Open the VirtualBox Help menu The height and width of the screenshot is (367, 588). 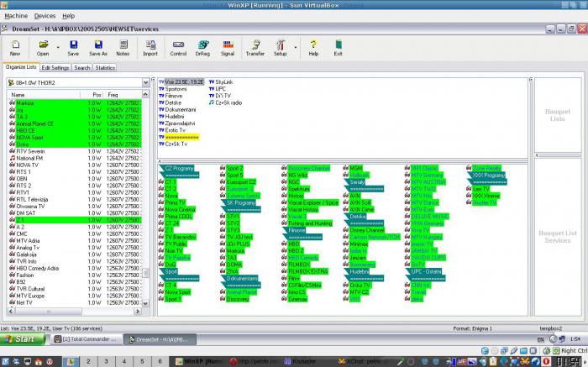(x=68, y=16)
